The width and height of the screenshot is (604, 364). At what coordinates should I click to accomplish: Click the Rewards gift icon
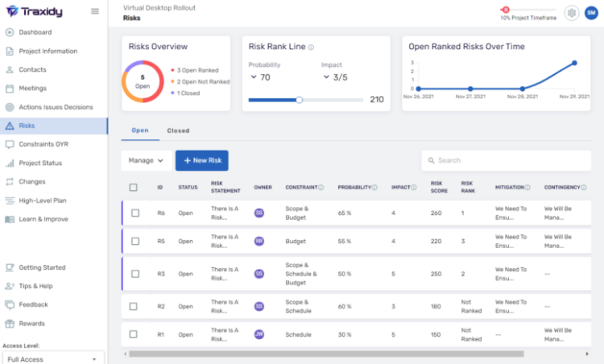(x=10, y=324)
